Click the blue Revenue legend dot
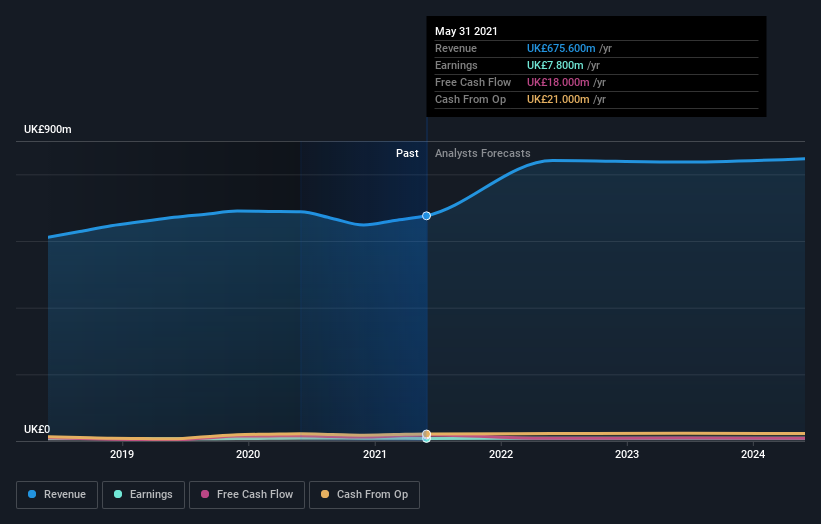This screenshot has width=821, height=524. tap(32, 494)
